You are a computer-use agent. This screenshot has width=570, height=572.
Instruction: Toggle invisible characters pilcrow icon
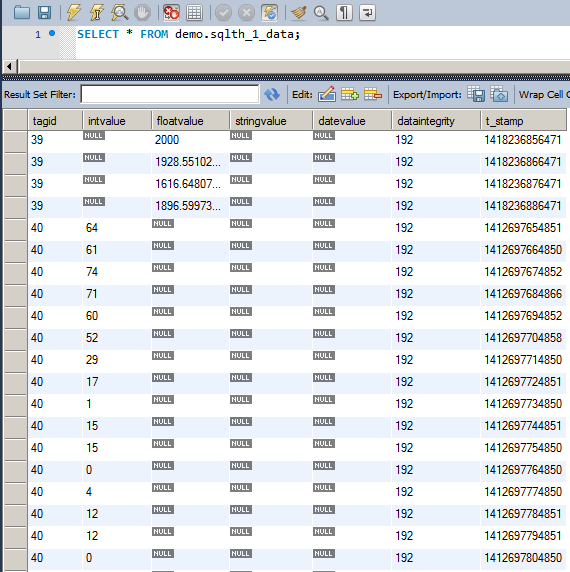344,13
